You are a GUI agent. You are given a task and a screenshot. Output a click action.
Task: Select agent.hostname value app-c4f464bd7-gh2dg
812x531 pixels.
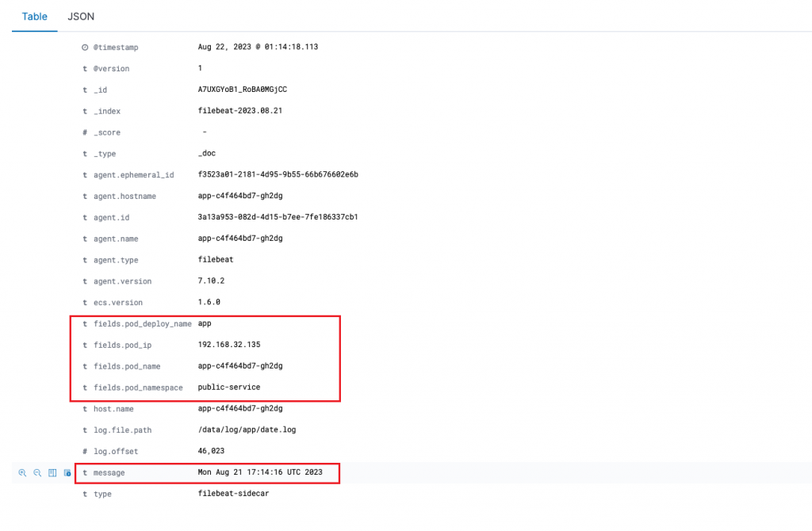(240, 196)
